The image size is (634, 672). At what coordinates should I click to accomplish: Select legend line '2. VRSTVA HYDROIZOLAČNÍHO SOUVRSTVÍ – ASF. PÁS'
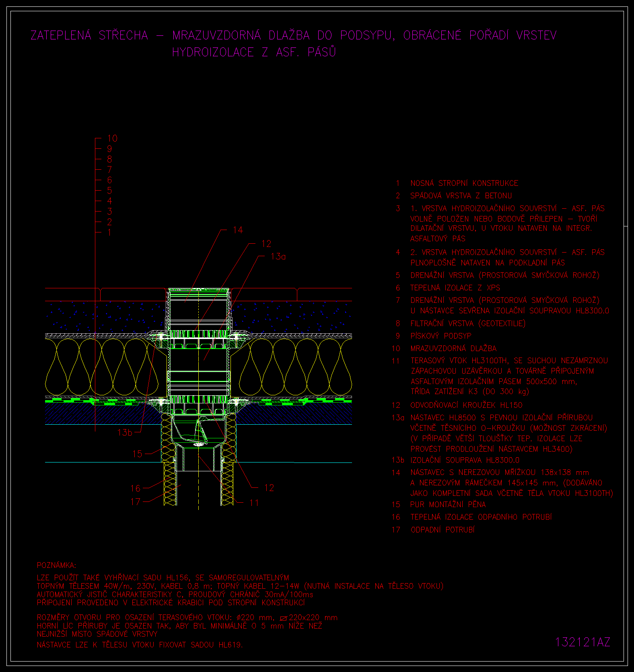pyautogui.click(x=507, y=253)
